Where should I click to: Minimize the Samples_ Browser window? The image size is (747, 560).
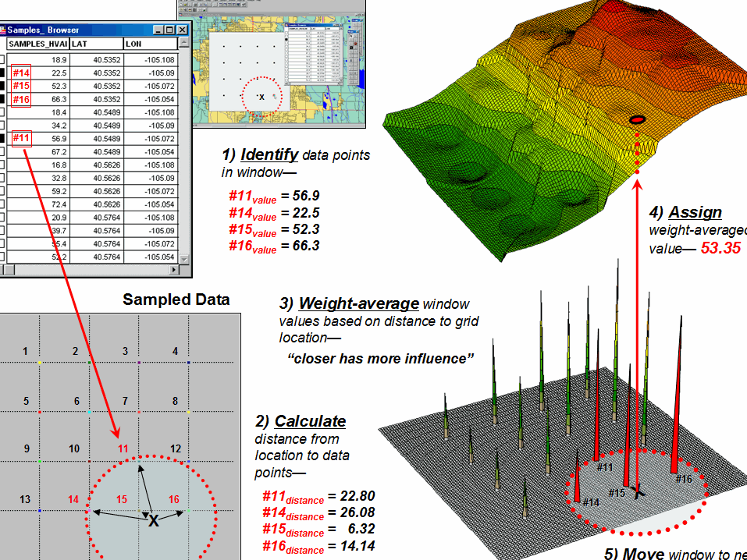pos(158,30)
